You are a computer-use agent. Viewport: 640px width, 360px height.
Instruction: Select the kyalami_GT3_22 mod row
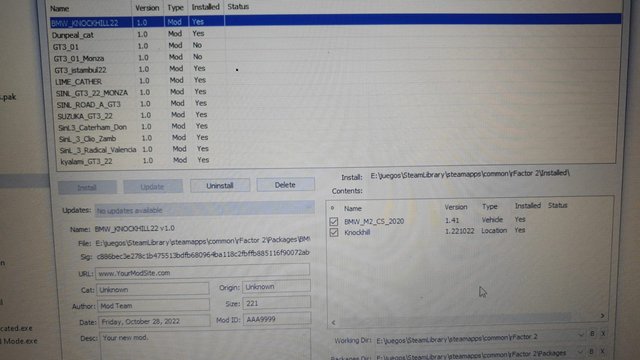coord(336,160)
